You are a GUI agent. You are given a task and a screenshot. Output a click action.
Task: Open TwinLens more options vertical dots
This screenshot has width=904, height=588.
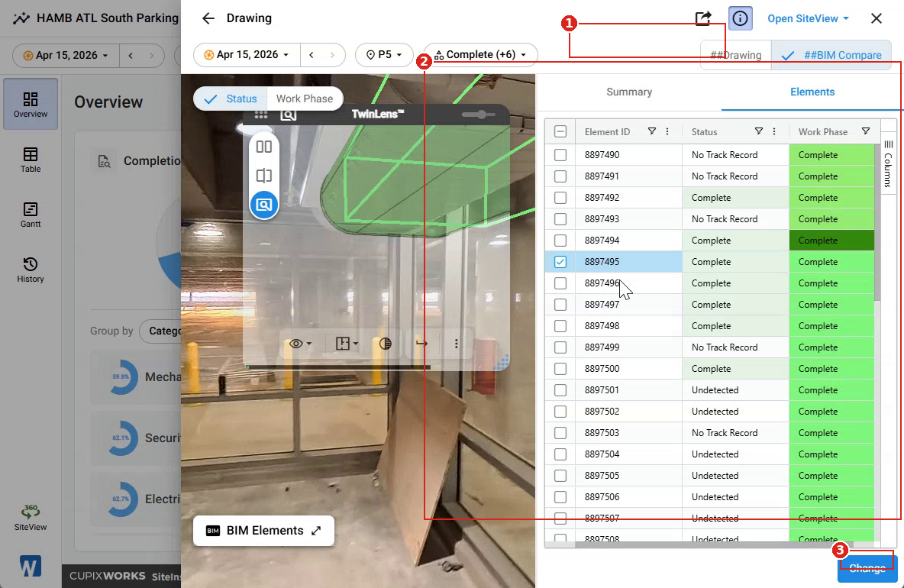456,344
